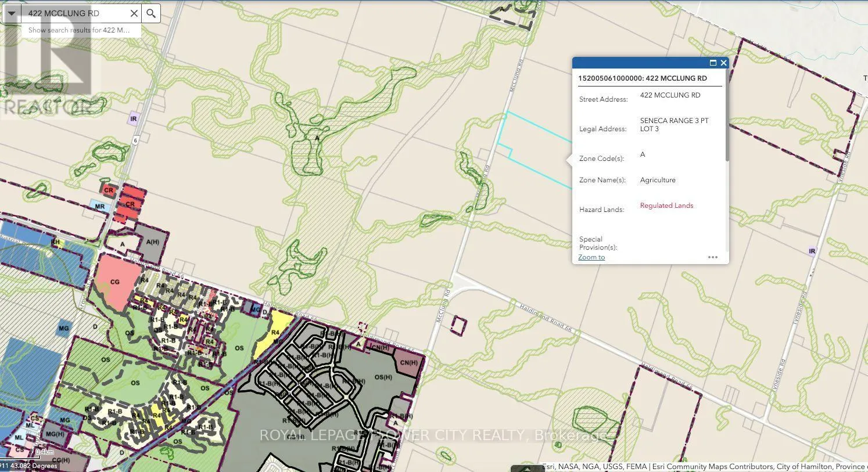Click the 'Regulated Lands' red hazard text
Screen dimensions: 868x472
(666, 206)
